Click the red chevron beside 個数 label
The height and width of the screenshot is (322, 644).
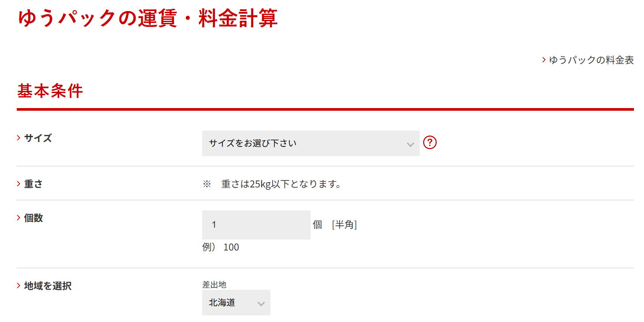pos(19,218)
